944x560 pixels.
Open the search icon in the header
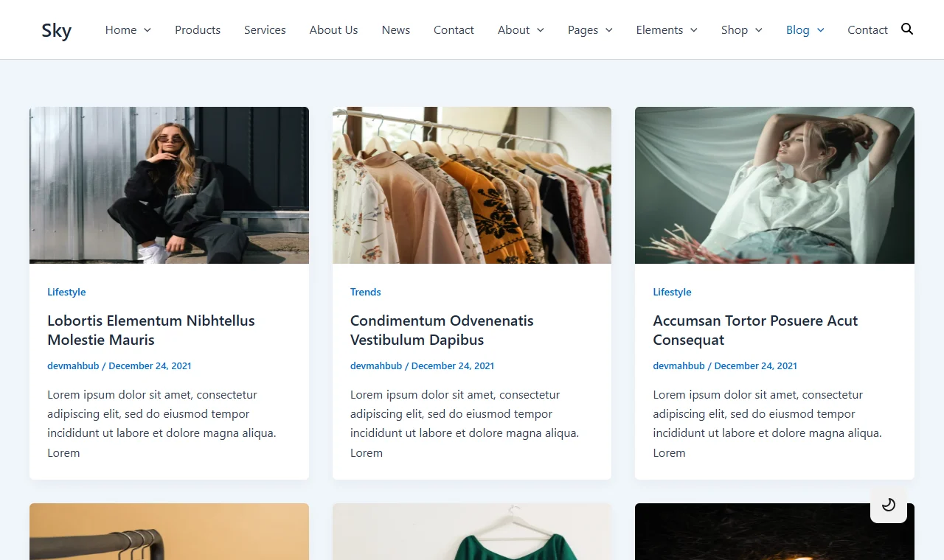tap(907, 29)
